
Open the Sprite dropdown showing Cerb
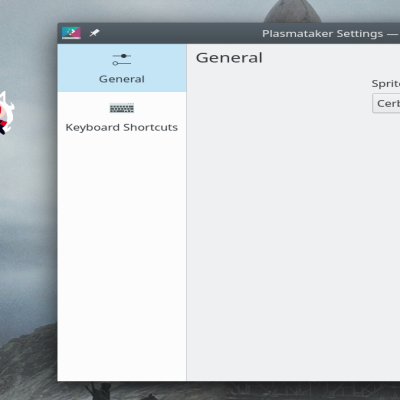(386, 103)
